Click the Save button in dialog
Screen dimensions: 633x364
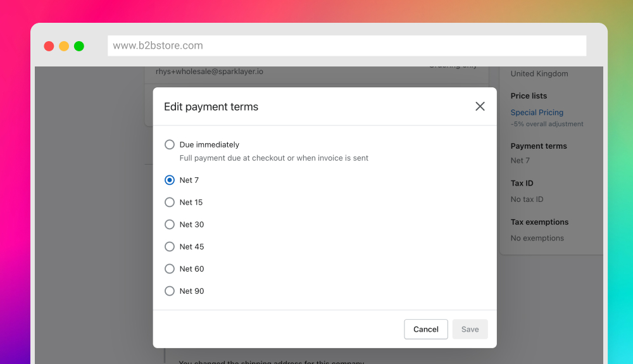(470, 329)
